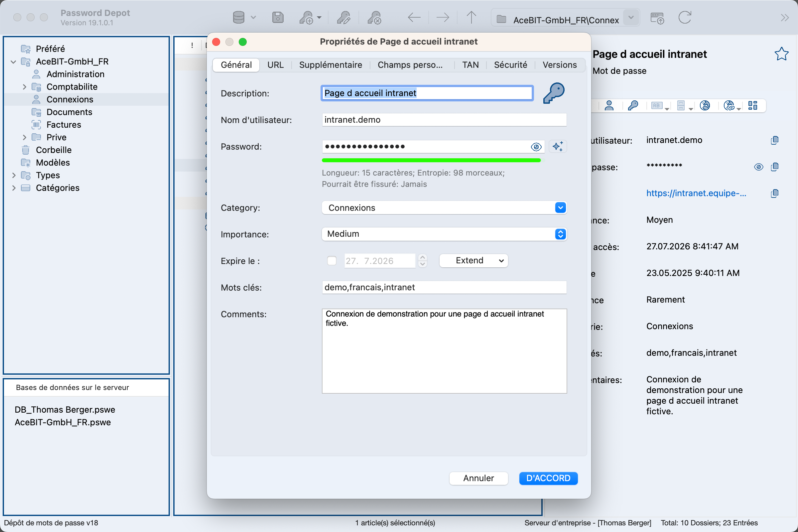
Task: Click the layout tiles icon in details toolbar
Action: coord(752,106)
